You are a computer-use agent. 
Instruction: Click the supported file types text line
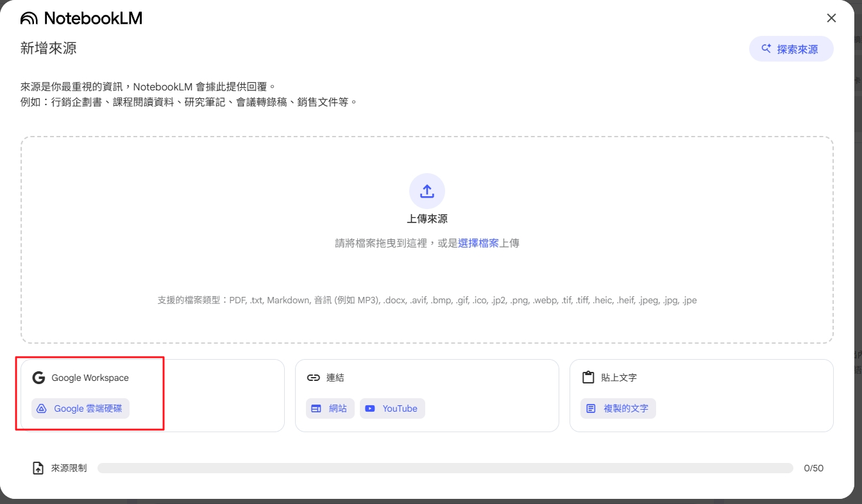427,300
